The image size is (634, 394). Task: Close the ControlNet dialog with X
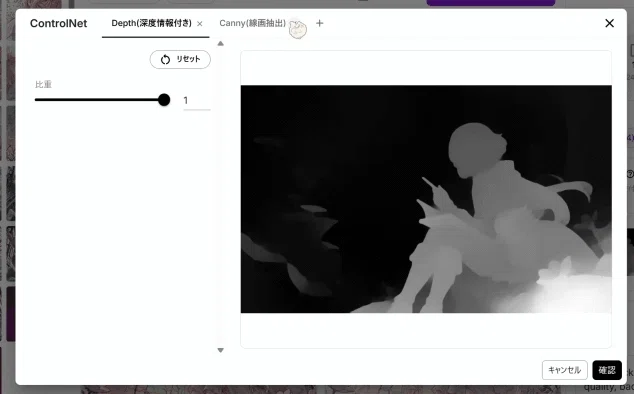pos(609,23)
